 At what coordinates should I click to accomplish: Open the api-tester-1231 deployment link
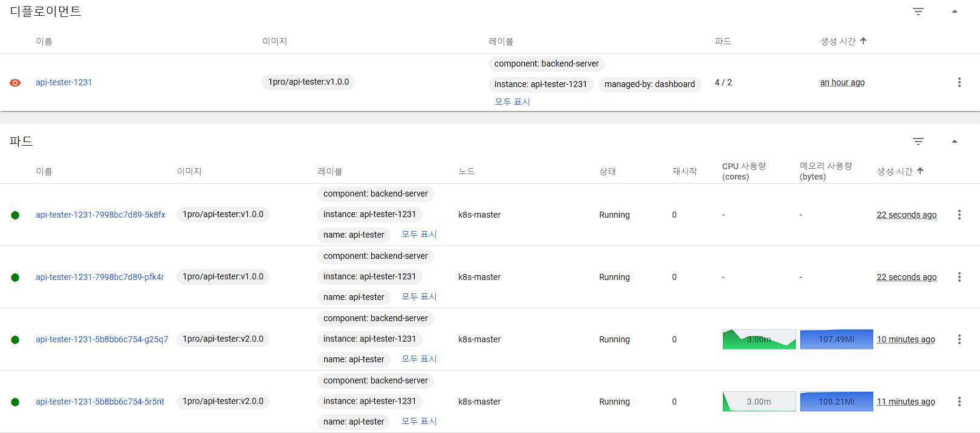(x=63, y=82)
